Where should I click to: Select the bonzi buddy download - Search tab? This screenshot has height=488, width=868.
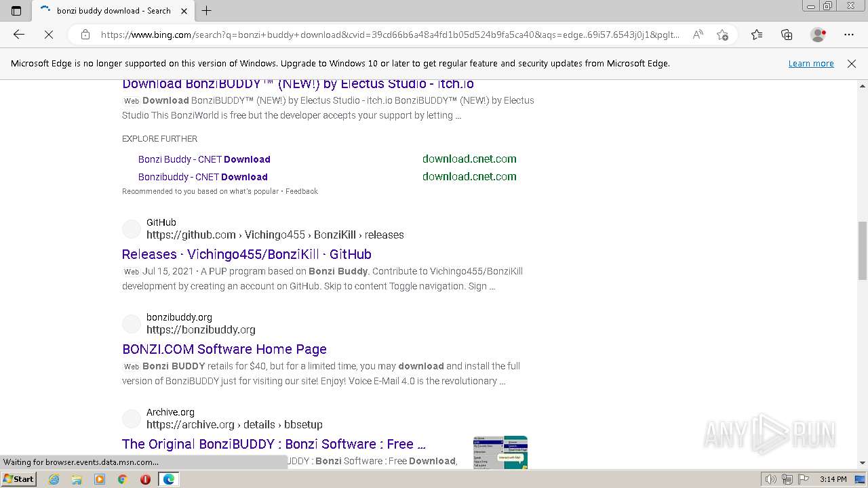coord(113,11)
